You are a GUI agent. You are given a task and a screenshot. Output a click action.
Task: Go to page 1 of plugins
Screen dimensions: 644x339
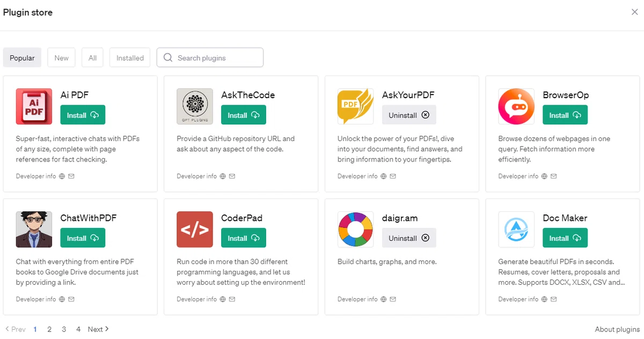[x=35, y=329]
